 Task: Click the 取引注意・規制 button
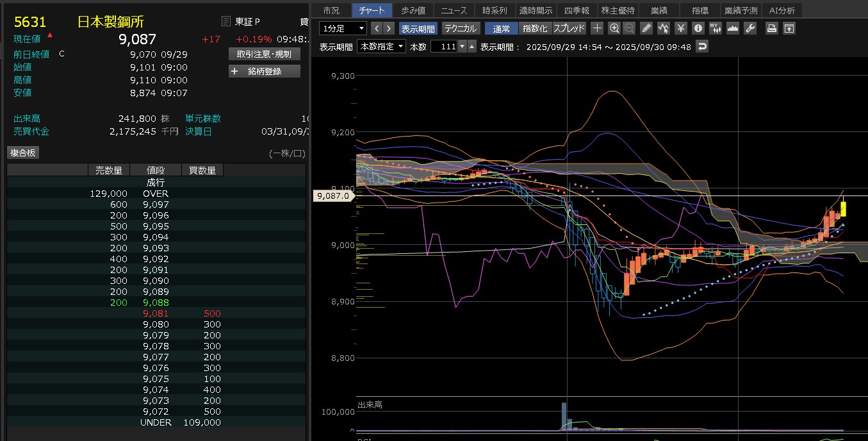click(x=264, y=54)
